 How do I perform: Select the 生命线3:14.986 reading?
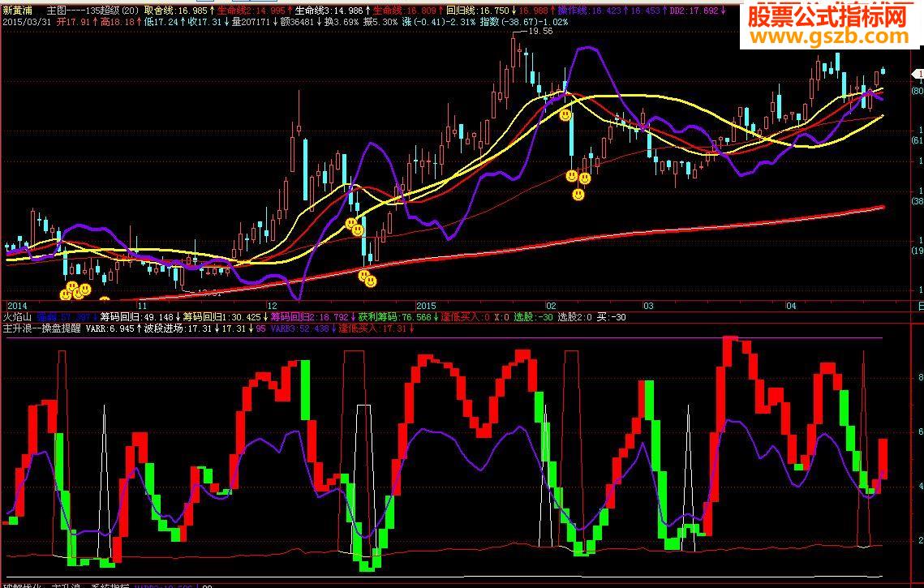click(x=329, y=11)
